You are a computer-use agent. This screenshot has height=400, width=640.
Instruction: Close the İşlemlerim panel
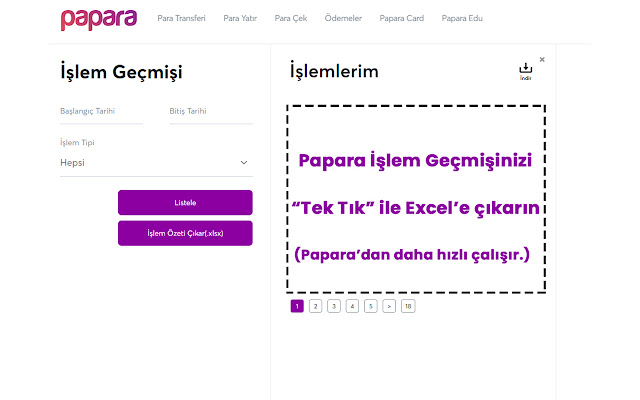542,60
